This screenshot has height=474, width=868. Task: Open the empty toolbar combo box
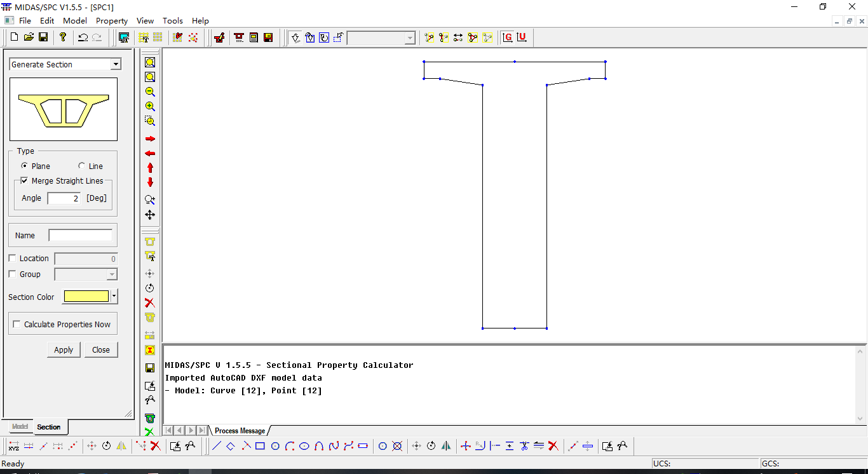point(409,38)
